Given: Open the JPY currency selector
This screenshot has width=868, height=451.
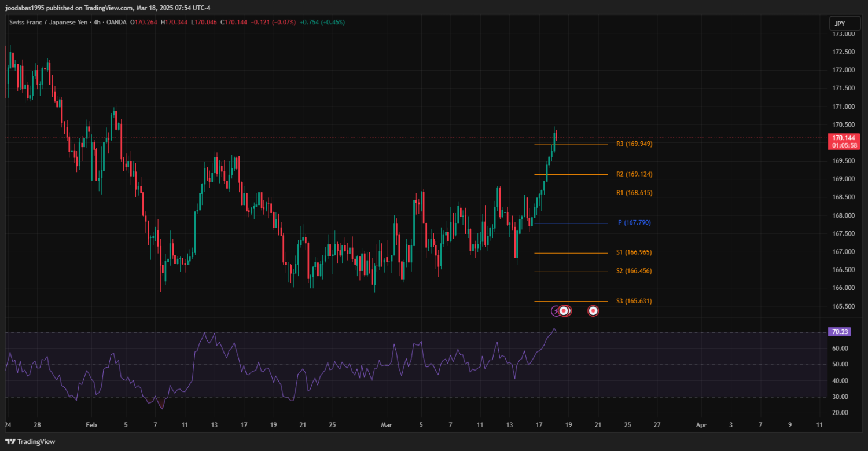Looking at the screenshot, I should click(840, 24).
